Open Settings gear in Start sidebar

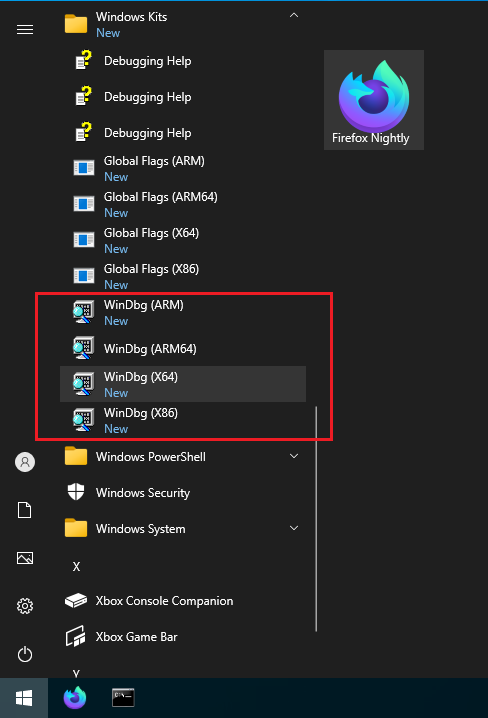(25, 606)
